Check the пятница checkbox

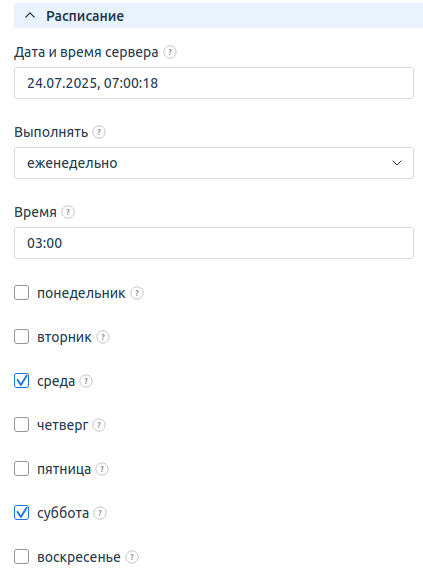pyautogui.click(x=21, y=469)
